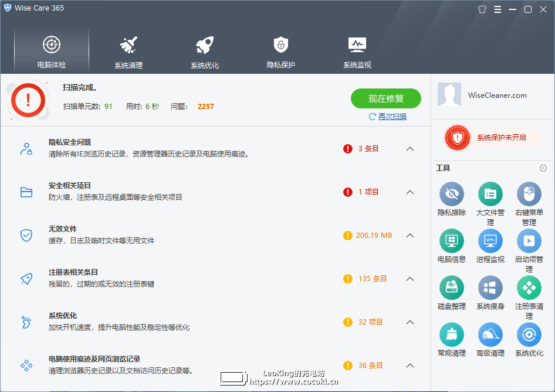Click the 电脑使用痕迹及网页浏览记录 heading

[94, 359]
